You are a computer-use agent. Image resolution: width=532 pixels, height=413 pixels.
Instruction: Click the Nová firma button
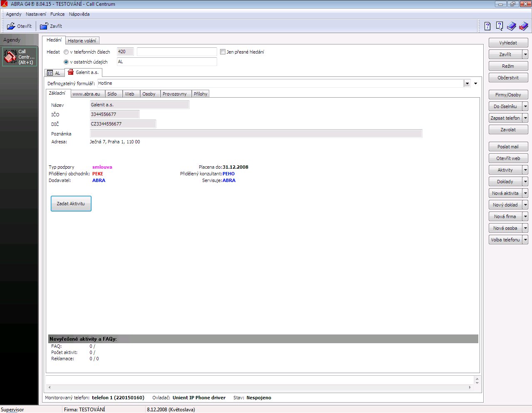(x=505, y=216)
